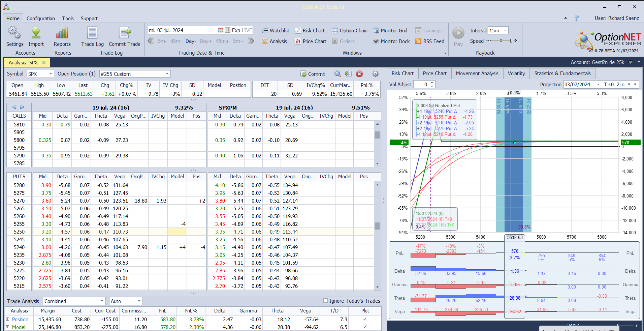Expand the Model analysis row
Screen dimensions: 644x331
click(7, 327)
